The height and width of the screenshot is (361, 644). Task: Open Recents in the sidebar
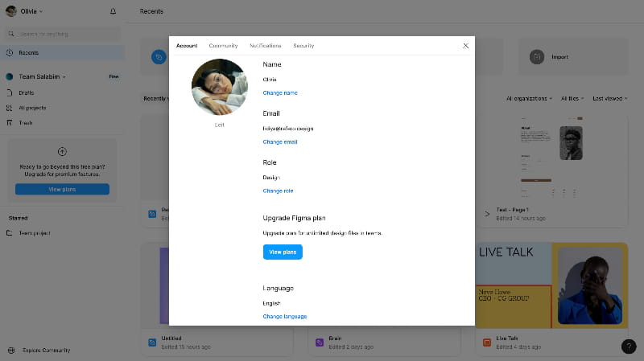click(63, 53)
